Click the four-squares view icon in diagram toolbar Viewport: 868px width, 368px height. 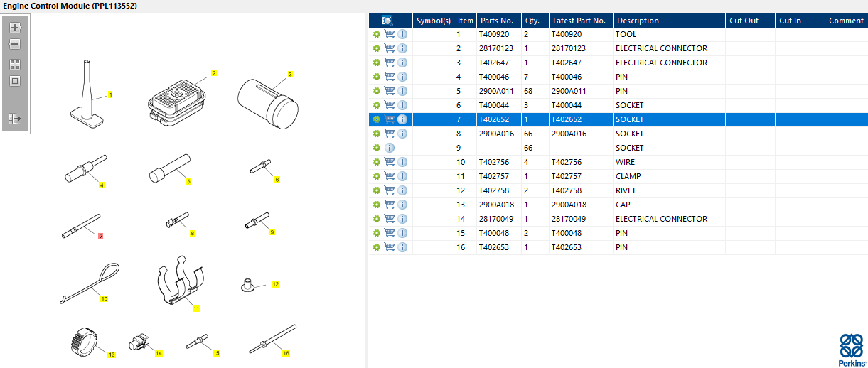coord(15,64)
